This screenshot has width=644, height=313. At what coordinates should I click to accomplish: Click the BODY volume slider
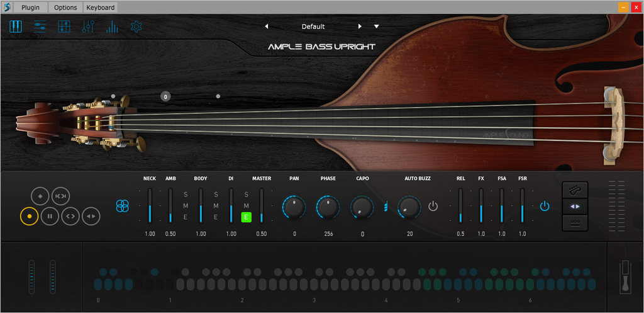[x=201, y=206]
